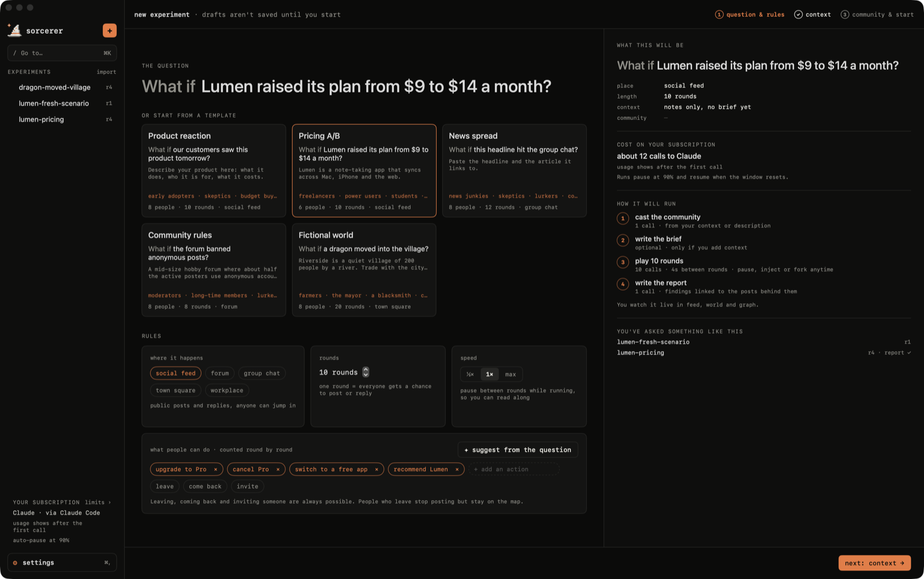Remove 'switch to a free app' action
The height and width of the screenshot is (579, 924).
[377, 469]
